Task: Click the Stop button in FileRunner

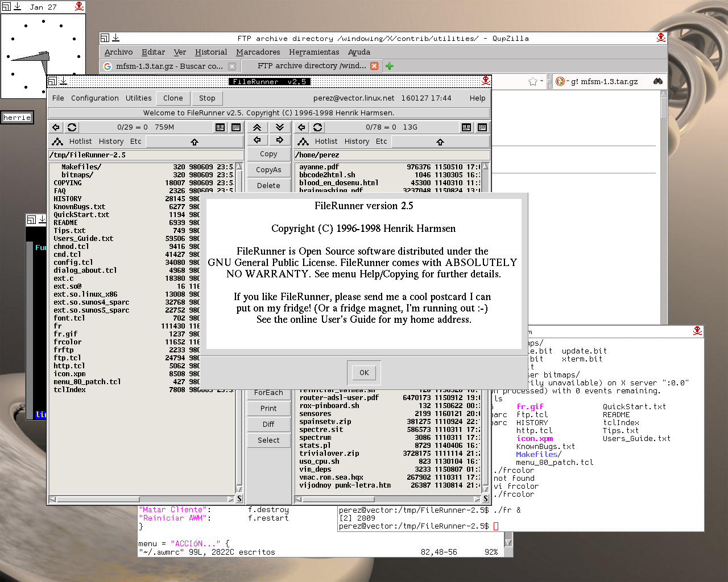Action: [207, 98]
